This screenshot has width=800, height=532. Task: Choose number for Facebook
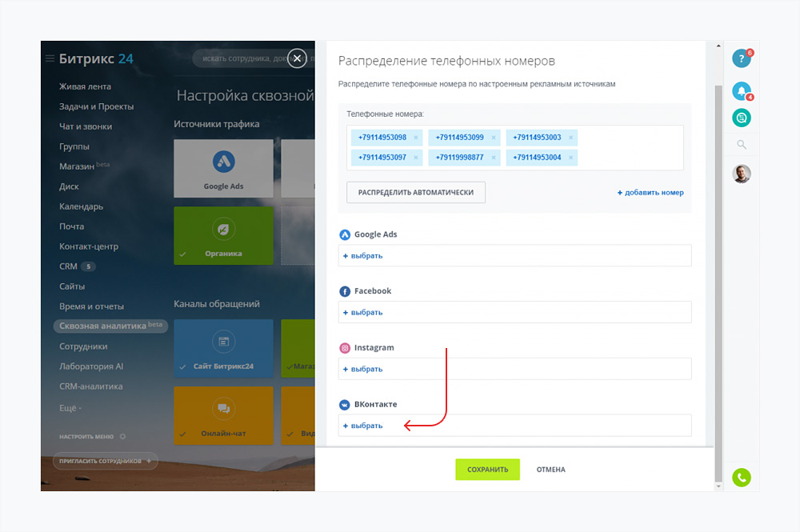(x=362, y=312)
